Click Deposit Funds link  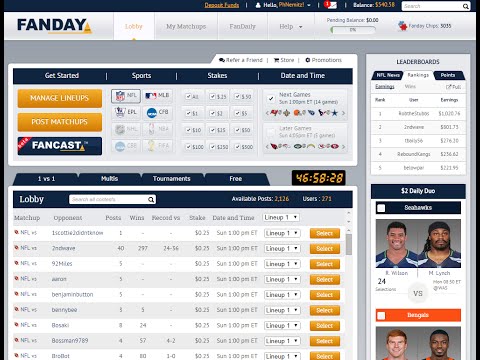222,5
